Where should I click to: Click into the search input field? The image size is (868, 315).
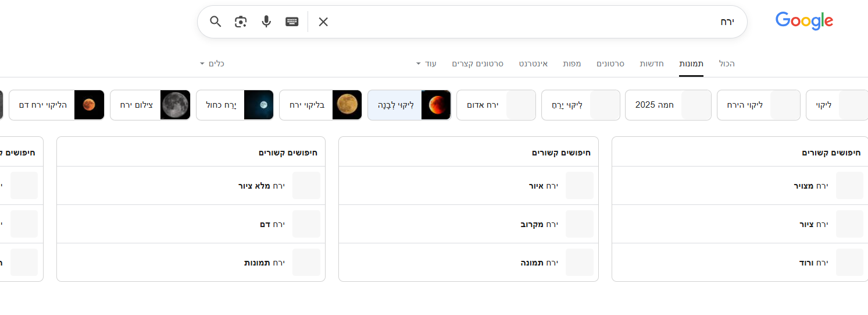point(523,22)
